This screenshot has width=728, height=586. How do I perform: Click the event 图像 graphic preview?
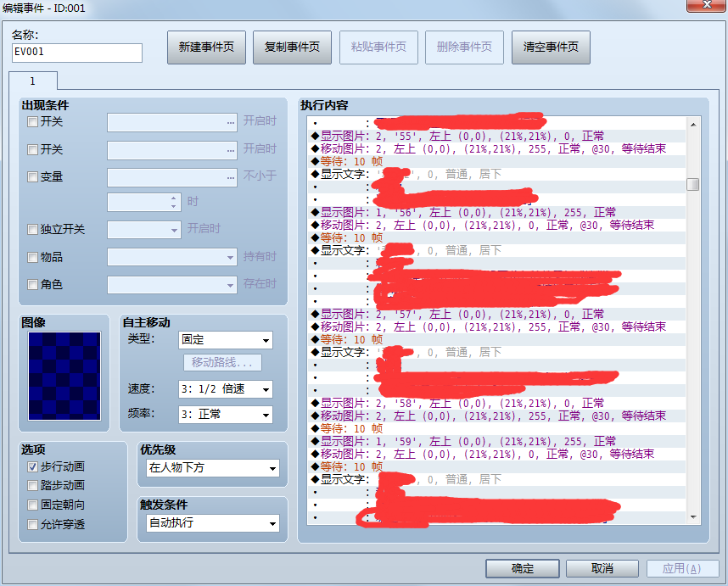[64, 377]
